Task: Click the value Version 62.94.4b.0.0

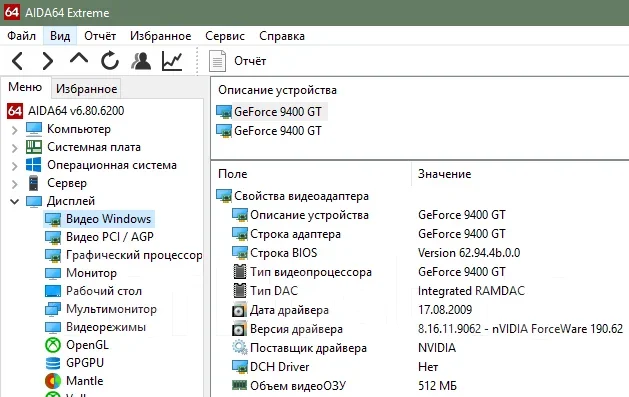Action: point(469,253)
